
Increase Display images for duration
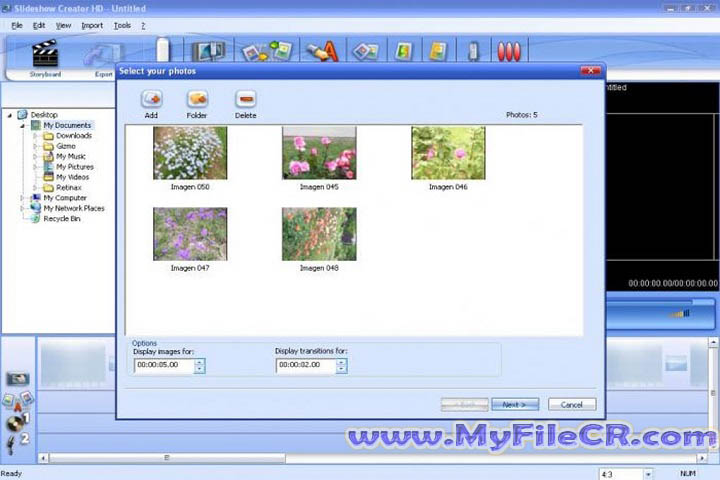tap(200, 362)
